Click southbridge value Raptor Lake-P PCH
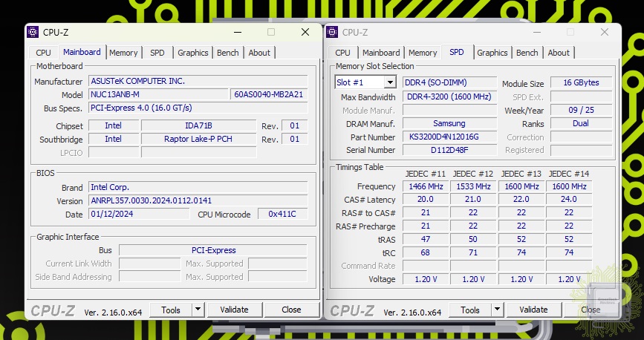 tap(199, 139)
